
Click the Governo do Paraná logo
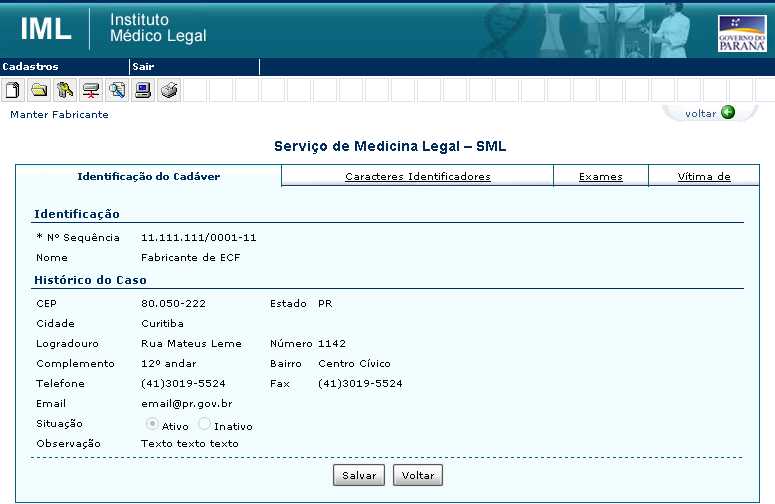(x=742, y=34)
